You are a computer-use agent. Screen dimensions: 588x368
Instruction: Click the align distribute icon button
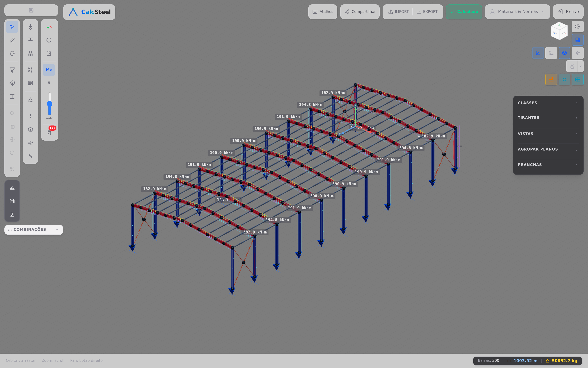coord(572,66)
